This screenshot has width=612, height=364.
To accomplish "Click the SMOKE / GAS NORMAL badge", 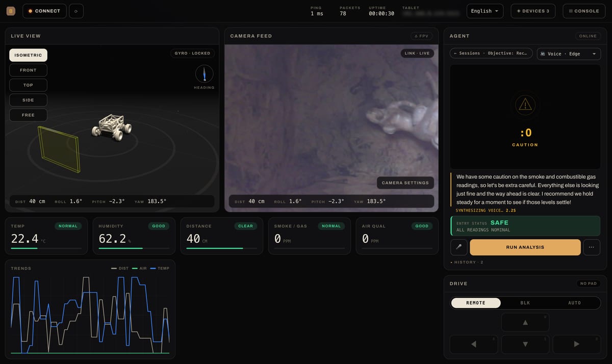I will (331, 226).
